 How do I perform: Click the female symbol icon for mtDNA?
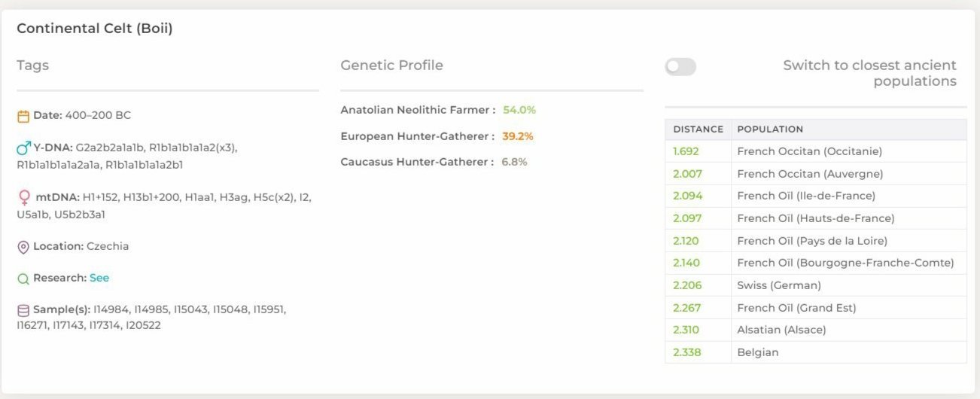(24, 198)
